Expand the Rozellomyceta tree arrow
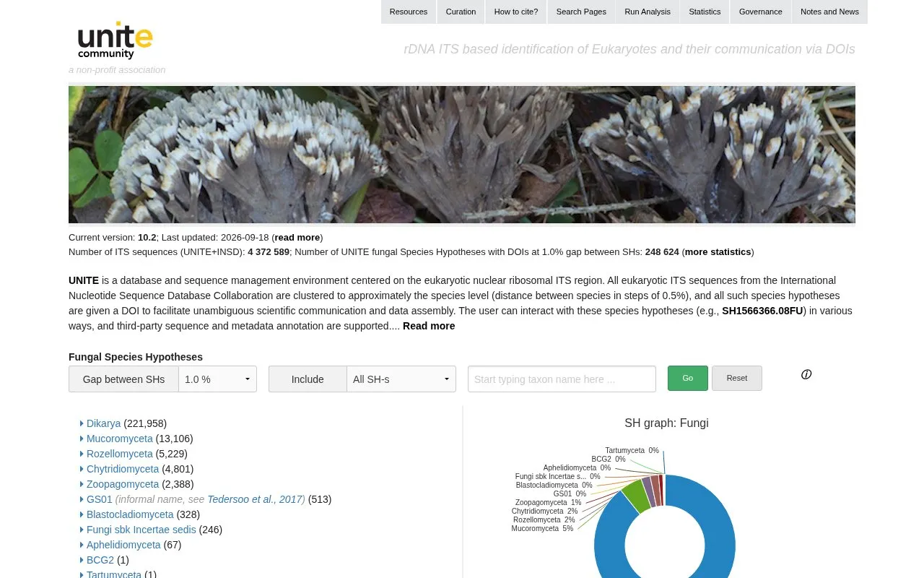924x578 pixels. point(82,454)
